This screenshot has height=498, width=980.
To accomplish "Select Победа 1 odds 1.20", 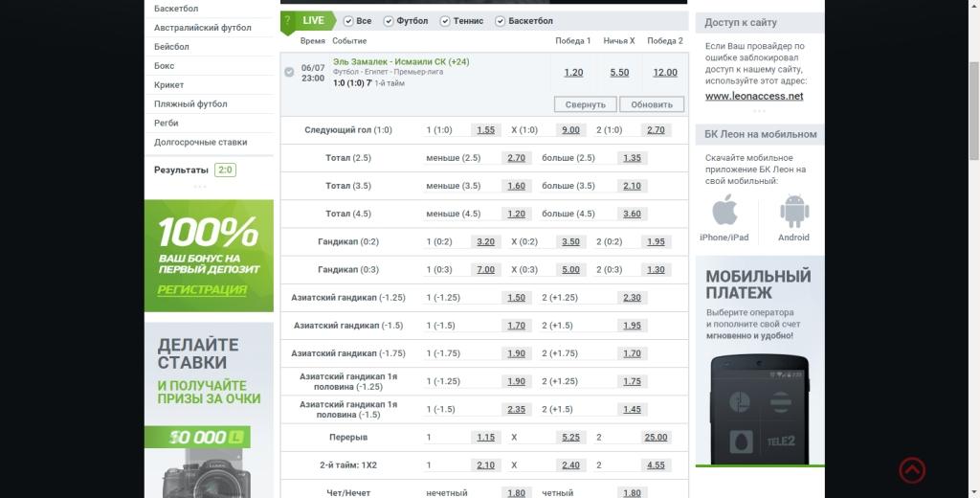I will (573, 73).
